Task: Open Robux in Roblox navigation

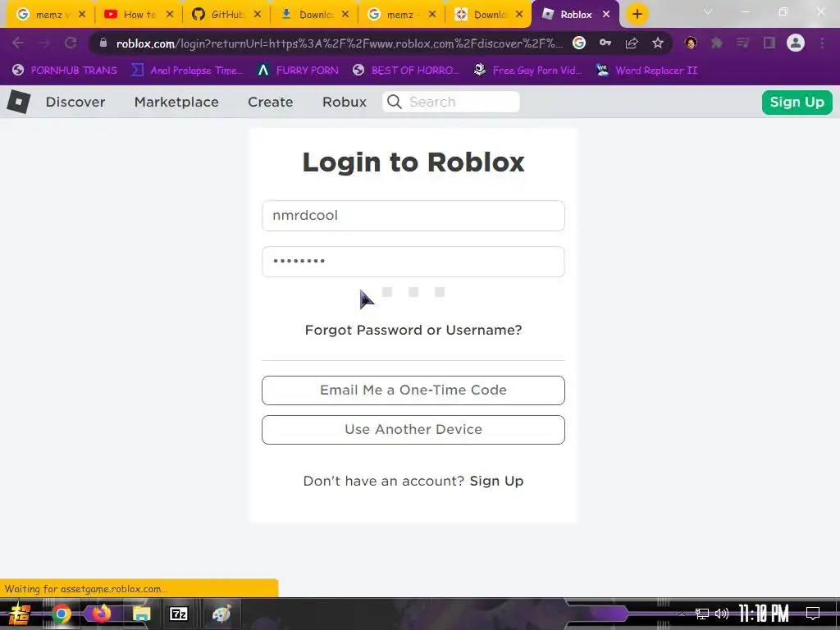Action: click(x=345, y=102)
